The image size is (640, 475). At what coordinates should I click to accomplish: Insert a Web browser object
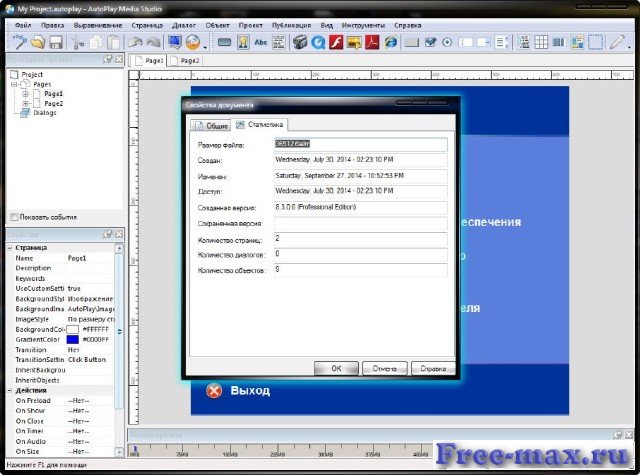point(391,42)
